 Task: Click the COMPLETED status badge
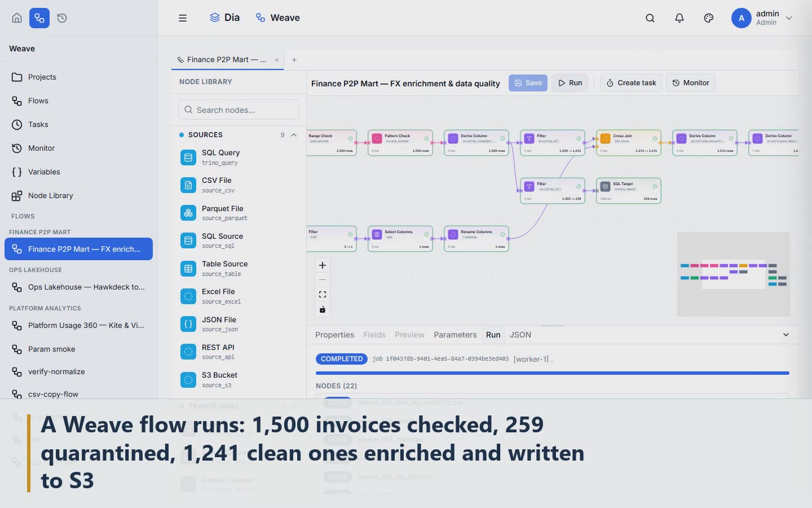tap(342, 359)
